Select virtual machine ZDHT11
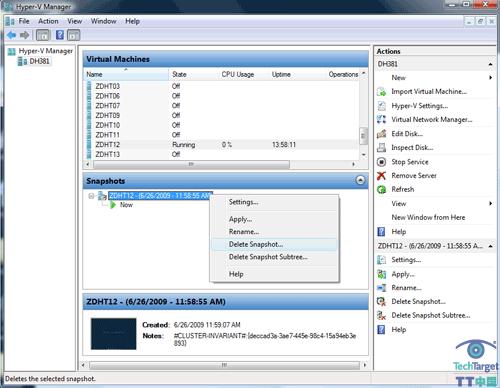The width and height of the screenshot is (500, 388). click(222, 135)
